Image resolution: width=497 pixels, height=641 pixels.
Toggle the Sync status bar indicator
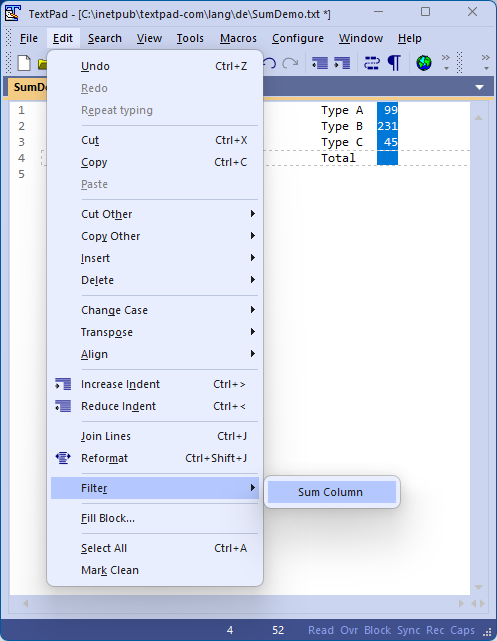point(408,630)
